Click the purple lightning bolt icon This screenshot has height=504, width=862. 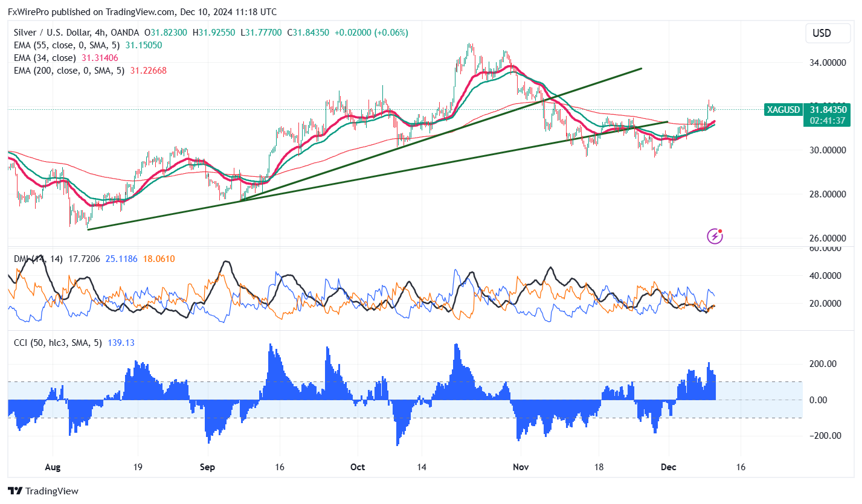click(715, 236)
